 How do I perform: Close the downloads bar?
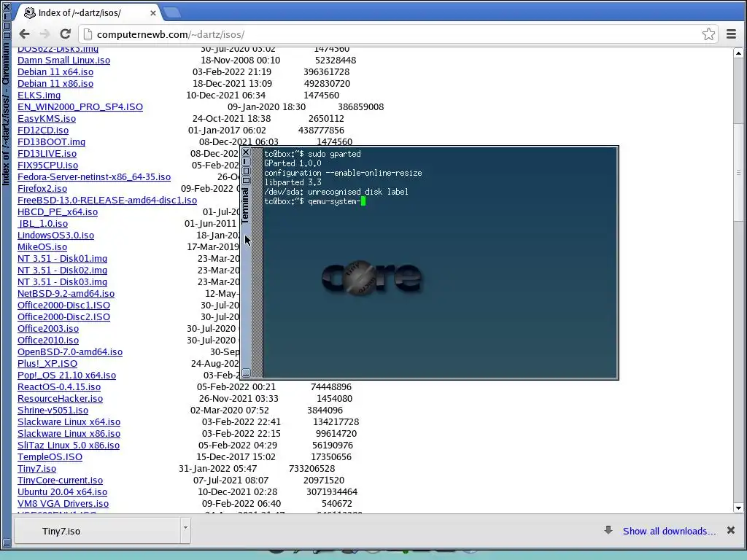pos(731,530)
